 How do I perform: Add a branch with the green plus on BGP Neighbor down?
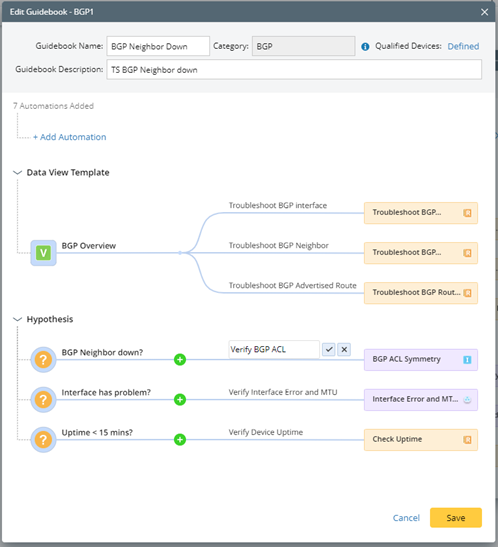tap(180, 360)
